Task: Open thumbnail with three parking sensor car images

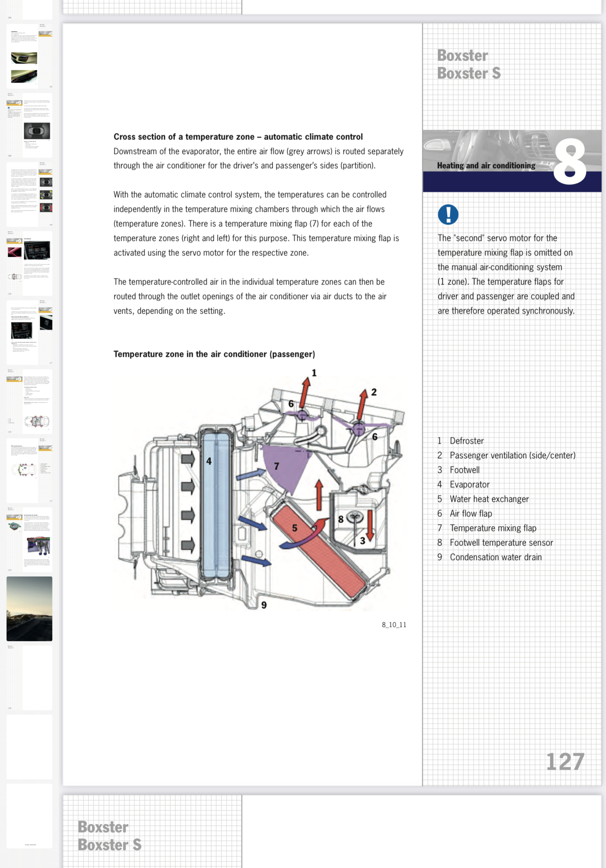Action: pyautogui.click(x=29, y=194)
